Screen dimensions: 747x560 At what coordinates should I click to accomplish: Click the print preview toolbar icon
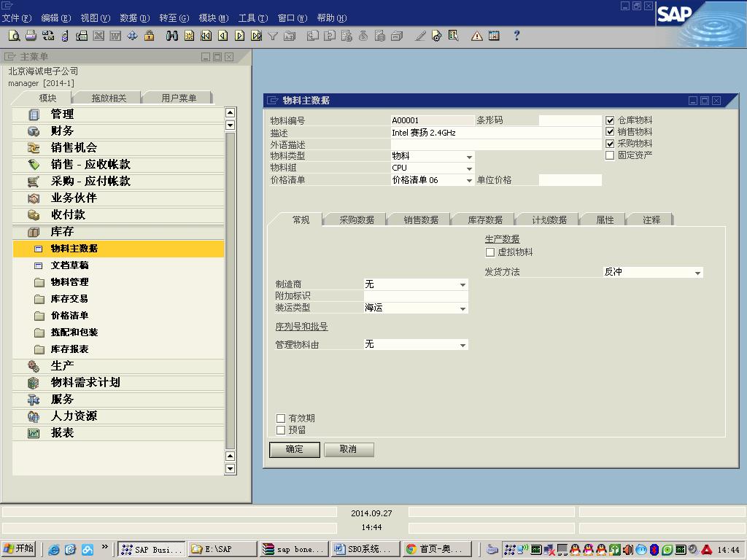(14, 36)
